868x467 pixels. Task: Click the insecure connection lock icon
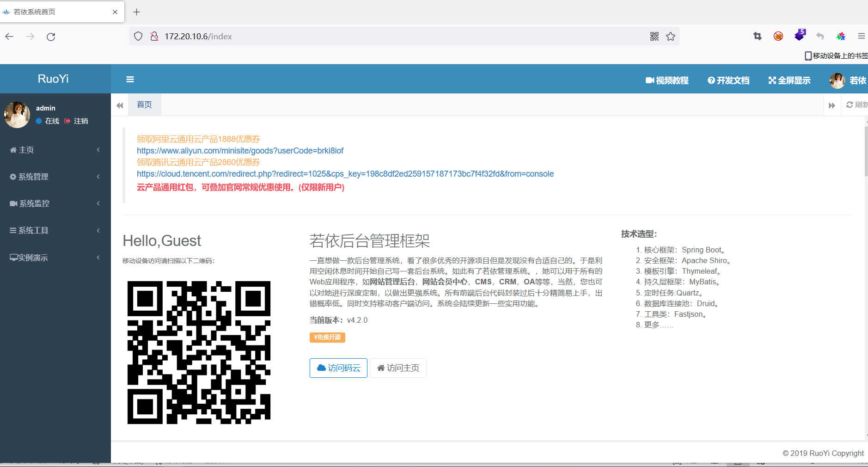tap(154, 37)
